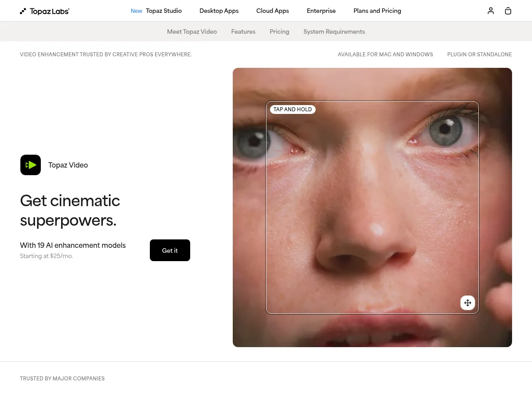Open the shopping cart icon
Image resolution: width=532 pixels, height=399 pixels.
pyautogui.click(x=508, y=11)
